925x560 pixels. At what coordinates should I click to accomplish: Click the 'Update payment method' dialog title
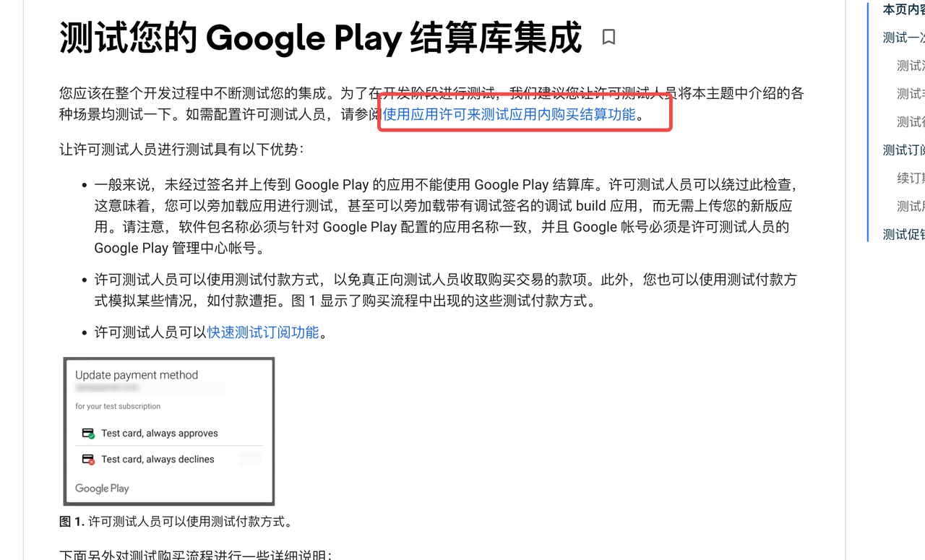137,375
